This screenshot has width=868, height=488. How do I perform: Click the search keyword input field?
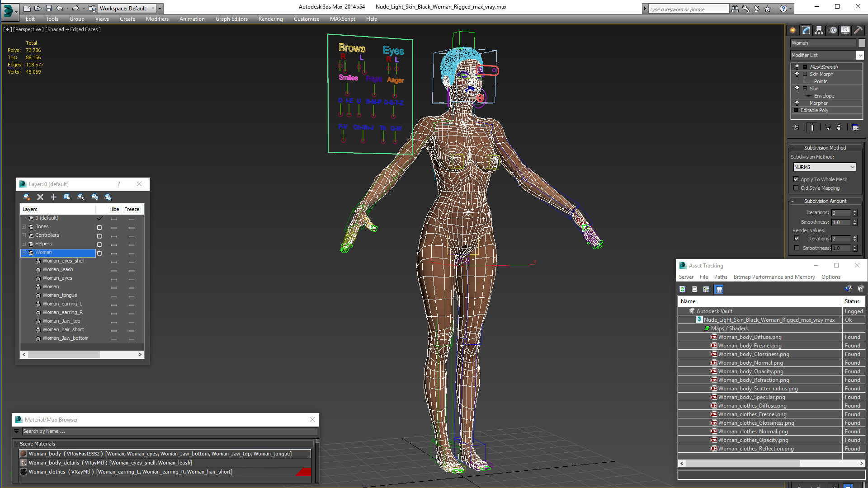click(x=689, y=9)
